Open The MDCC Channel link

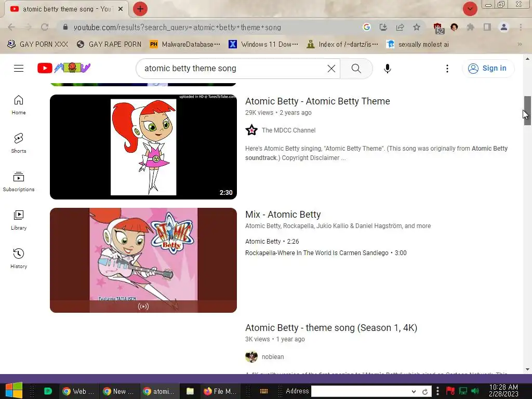pyautogui.click(x=288, y=130)
